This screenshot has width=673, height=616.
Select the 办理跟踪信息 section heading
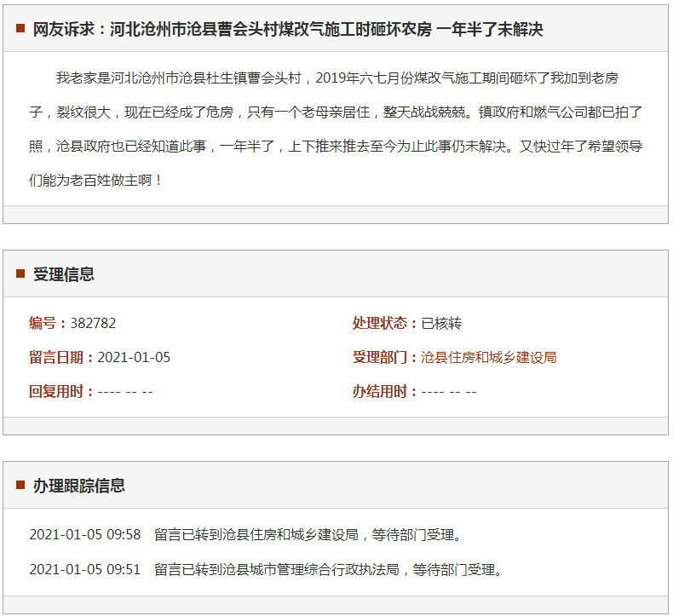[x=79, y=486]
